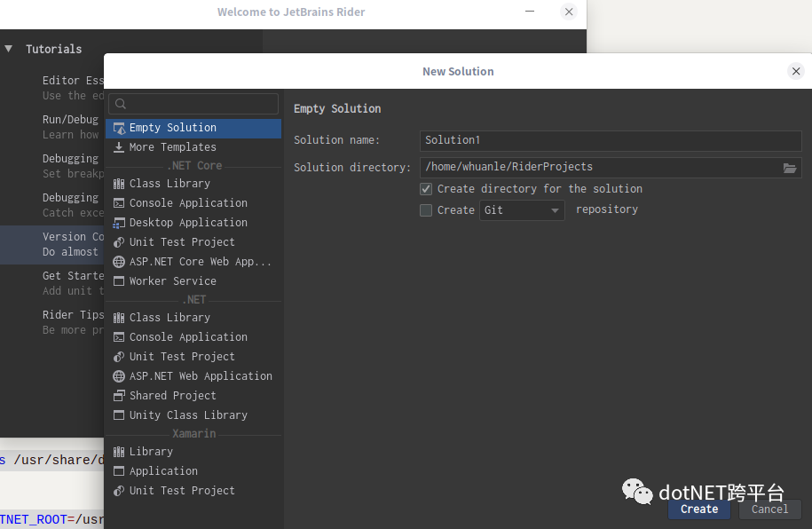
Task: Choose the Shared Project template icon
Action: (x=119, y=396)
